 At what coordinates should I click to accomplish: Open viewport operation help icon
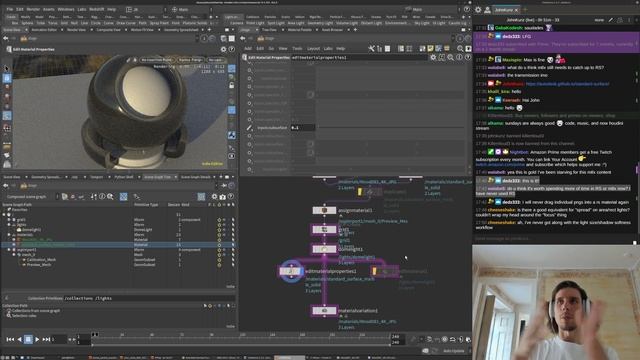point(231,49)
